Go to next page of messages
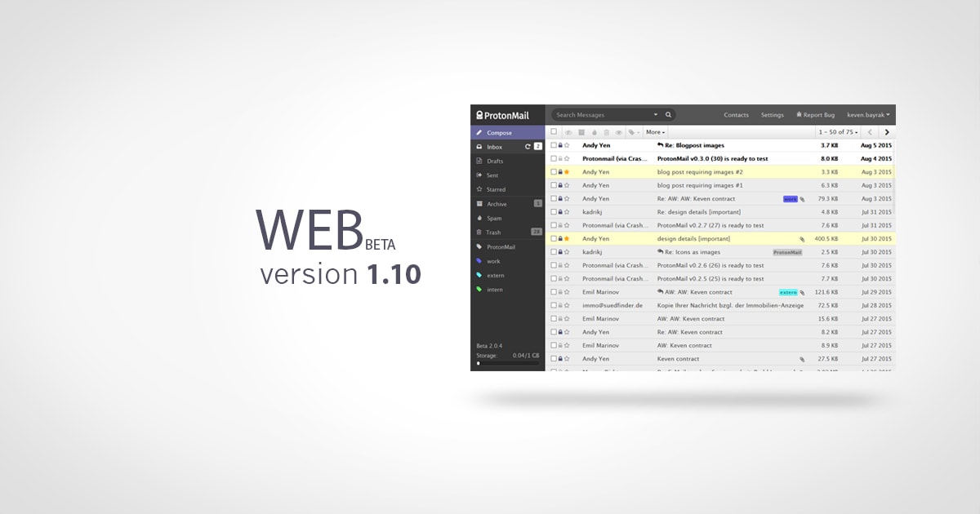 click(887, 132)
